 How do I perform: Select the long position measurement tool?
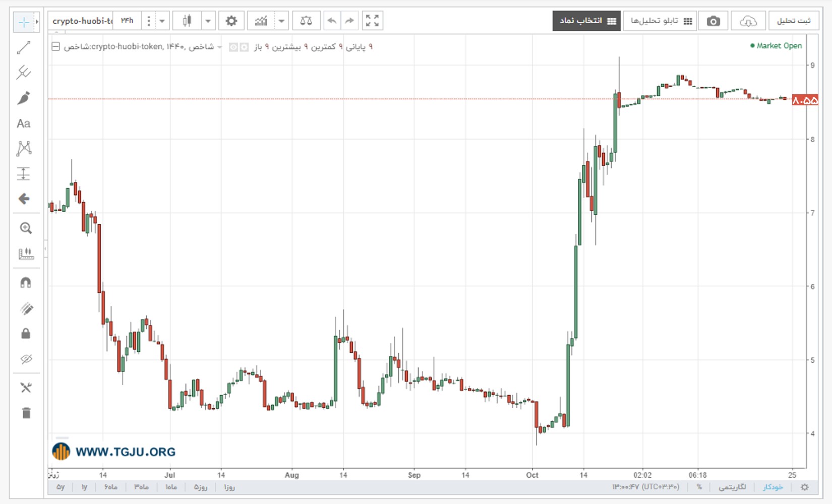click(24, 174)
